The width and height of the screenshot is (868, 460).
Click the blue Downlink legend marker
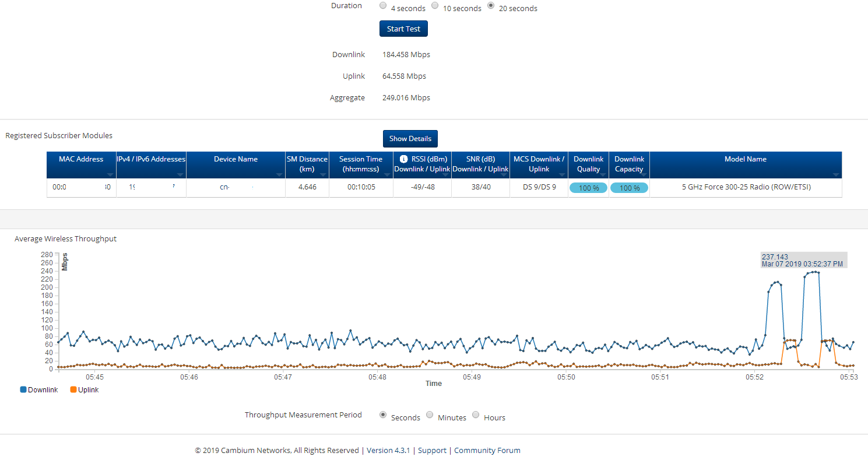23,389
